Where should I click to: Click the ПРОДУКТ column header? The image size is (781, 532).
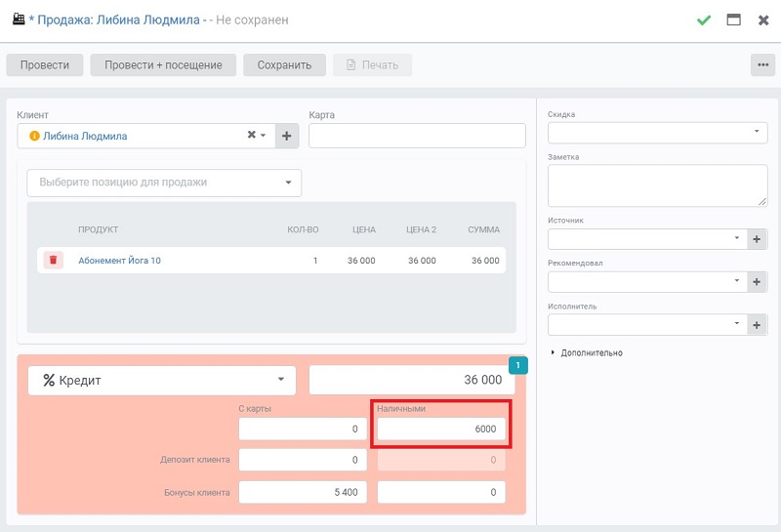(x=99, y=229)
